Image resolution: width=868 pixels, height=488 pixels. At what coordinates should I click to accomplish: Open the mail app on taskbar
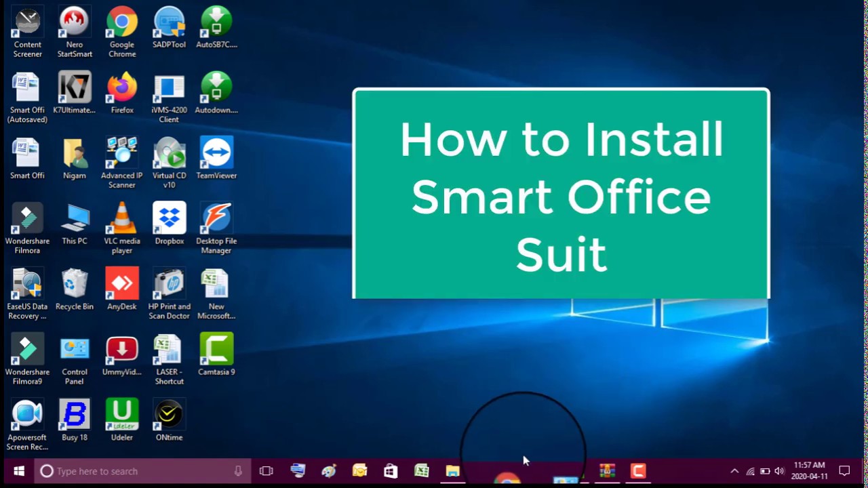pyautogui.click(x=359, y=471)
